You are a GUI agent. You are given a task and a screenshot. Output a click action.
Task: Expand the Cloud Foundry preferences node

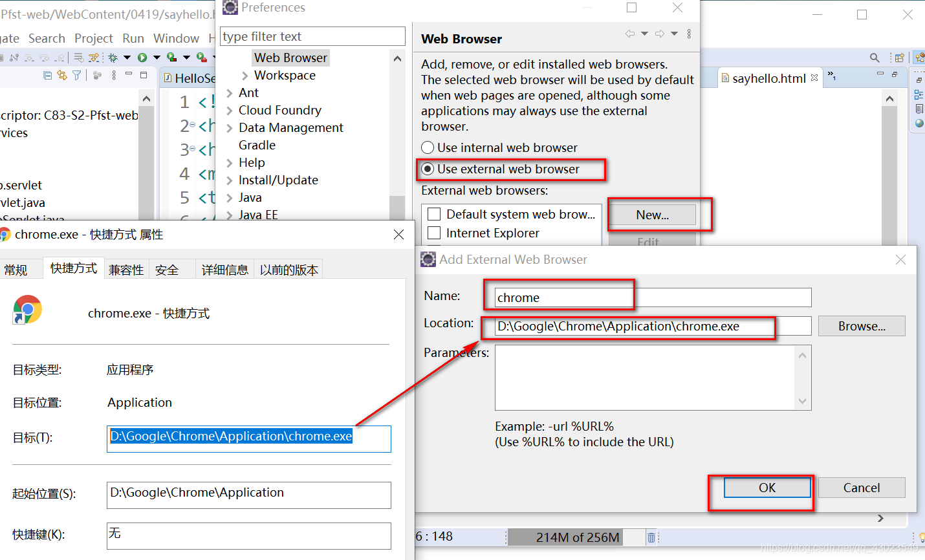(229, 111)
